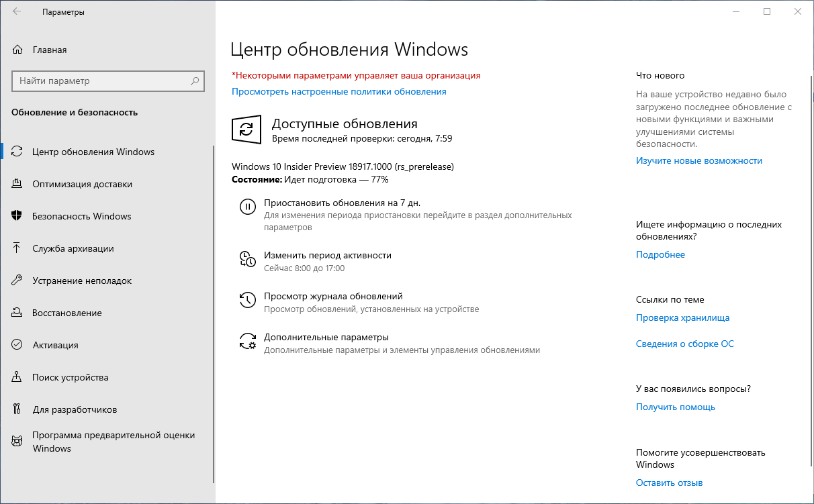
Task: Click the pause updates icon
Action: 248,207
